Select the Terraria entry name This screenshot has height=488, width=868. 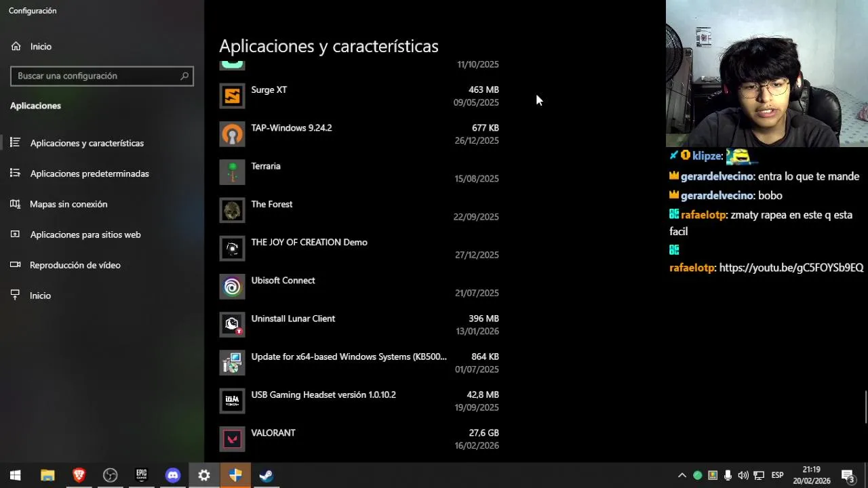(x=266, y=166)
